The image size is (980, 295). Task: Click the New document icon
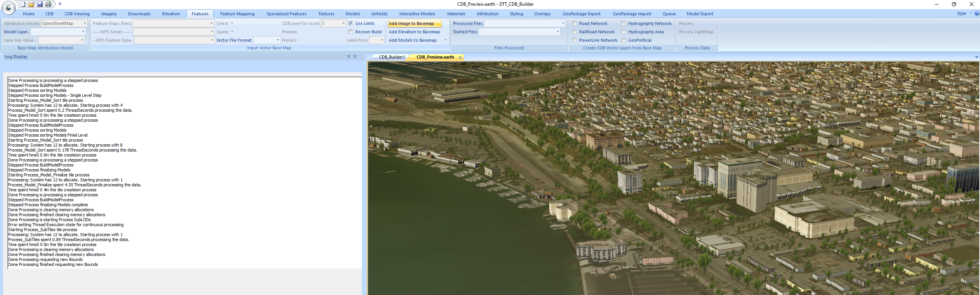pos(23,4)
